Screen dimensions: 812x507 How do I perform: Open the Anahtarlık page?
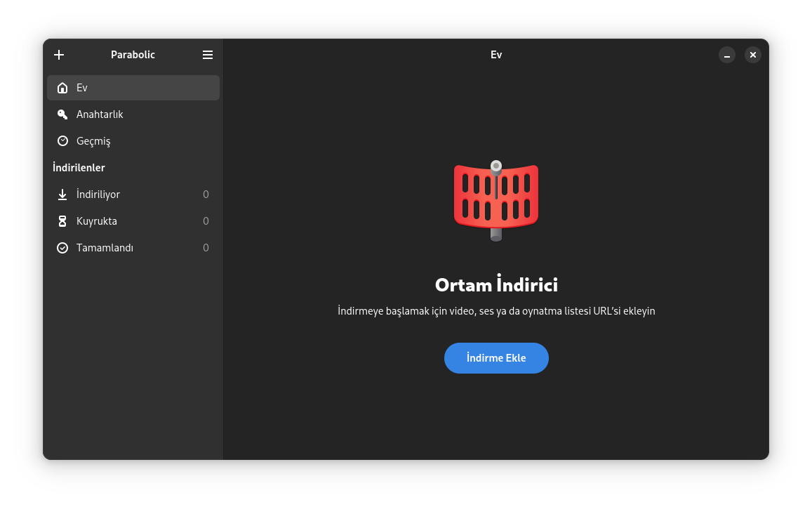[133, 114]
